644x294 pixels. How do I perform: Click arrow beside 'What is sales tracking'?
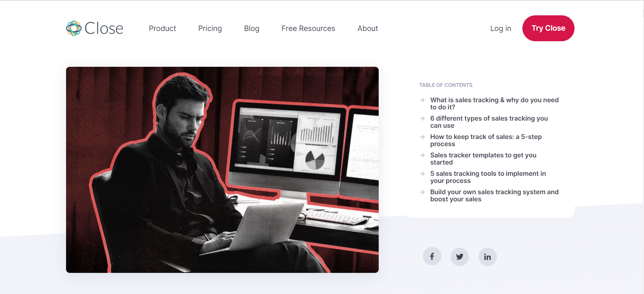coord(422,100)
